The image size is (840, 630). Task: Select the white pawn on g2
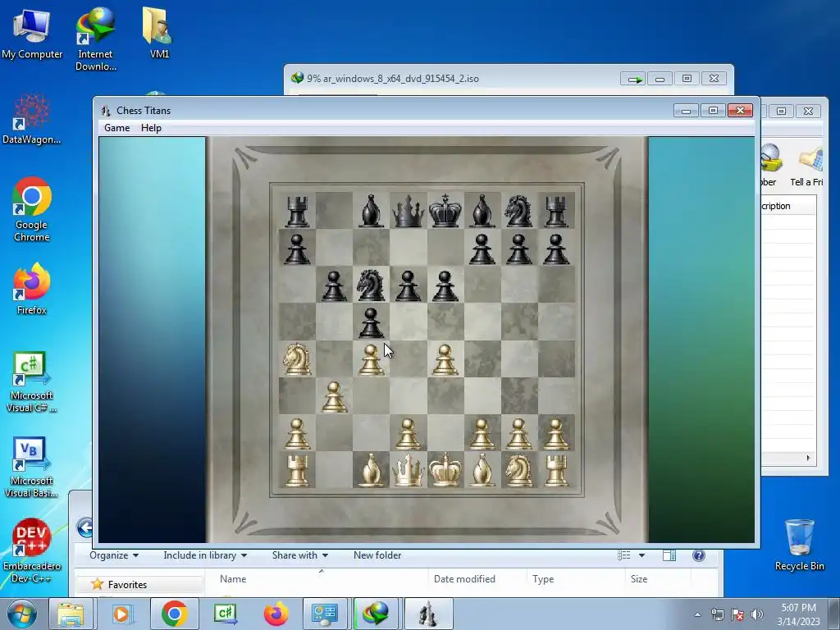click(x=518, y=433)
